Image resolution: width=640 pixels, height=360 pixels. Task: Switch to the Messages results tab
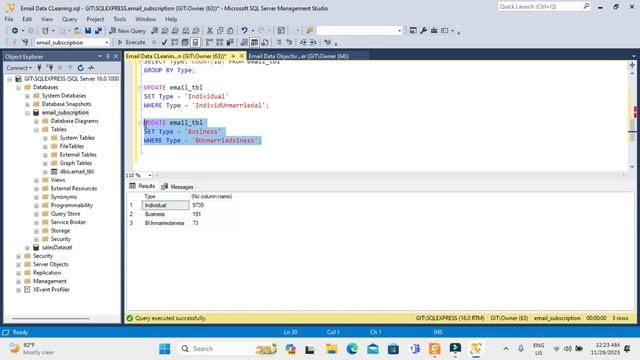coord(178,187)
